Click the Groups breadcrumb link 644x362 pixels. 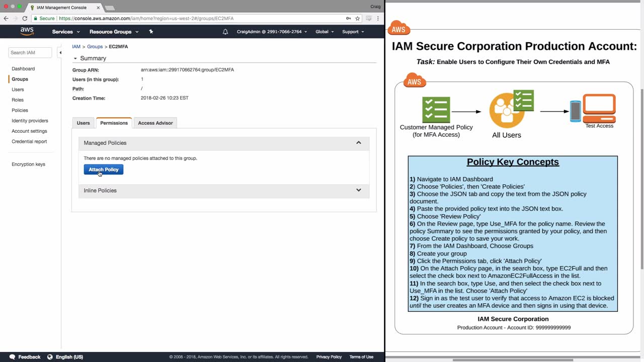pyautogui.click(x=95, y=47)
